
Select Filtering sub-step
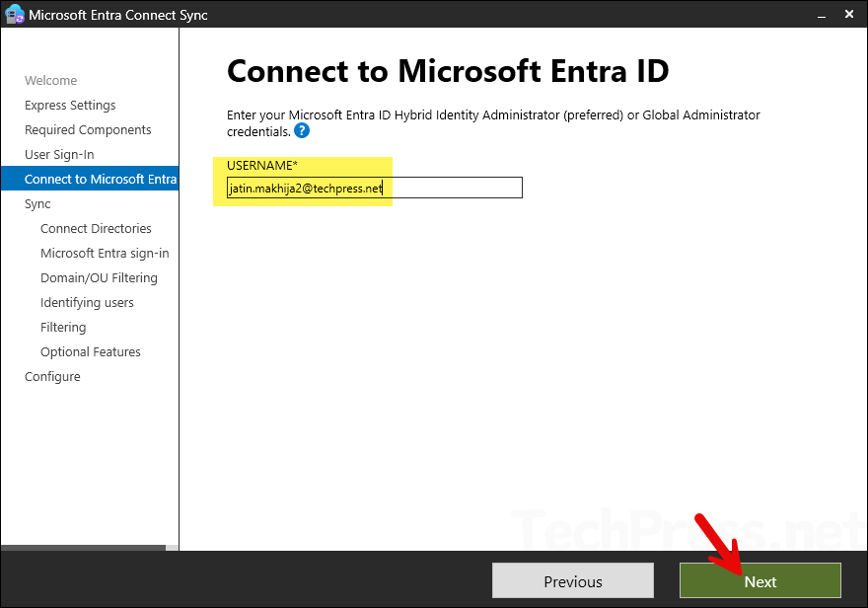pos(63,328)
